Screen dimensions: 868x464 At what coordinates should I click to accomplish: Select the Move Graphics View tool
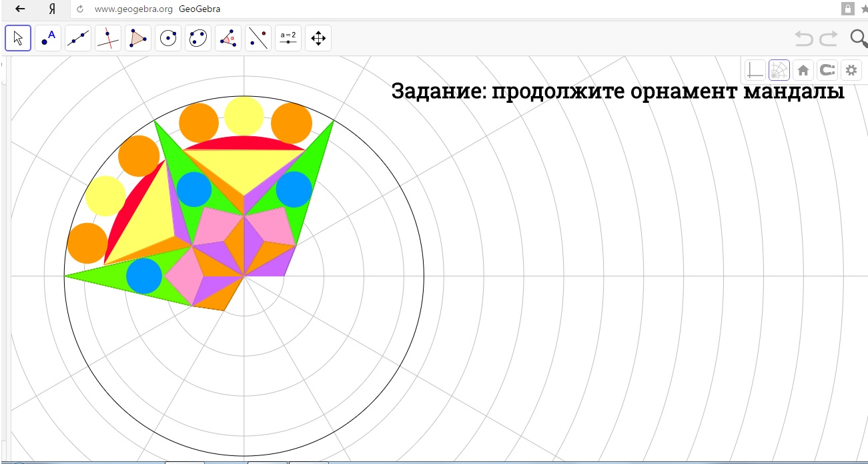pos(318,38)
